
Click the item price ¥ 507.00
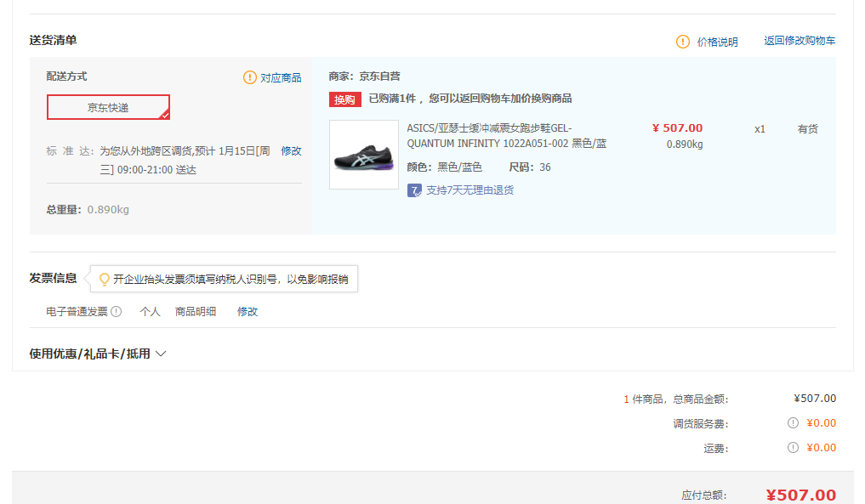coord(677,128)
